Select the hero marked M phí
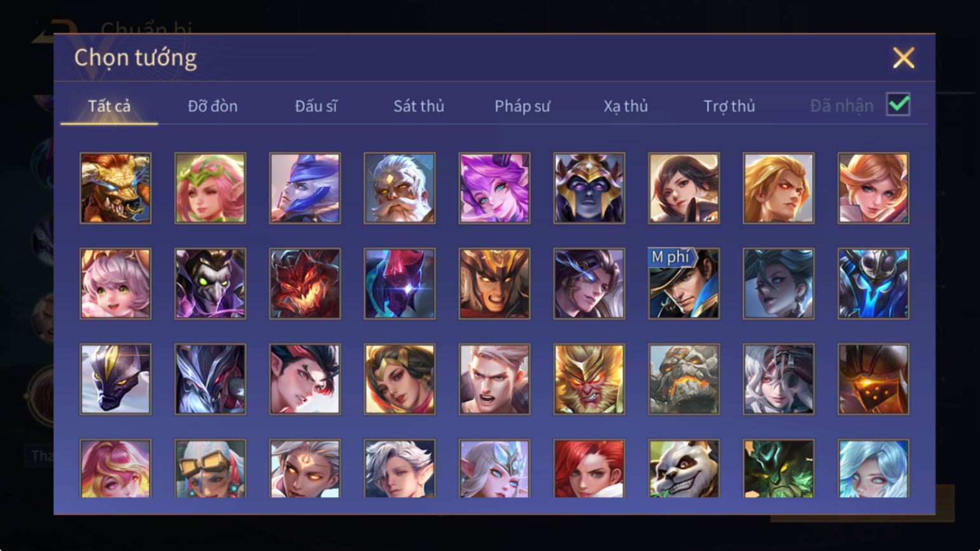 [684, 283]
